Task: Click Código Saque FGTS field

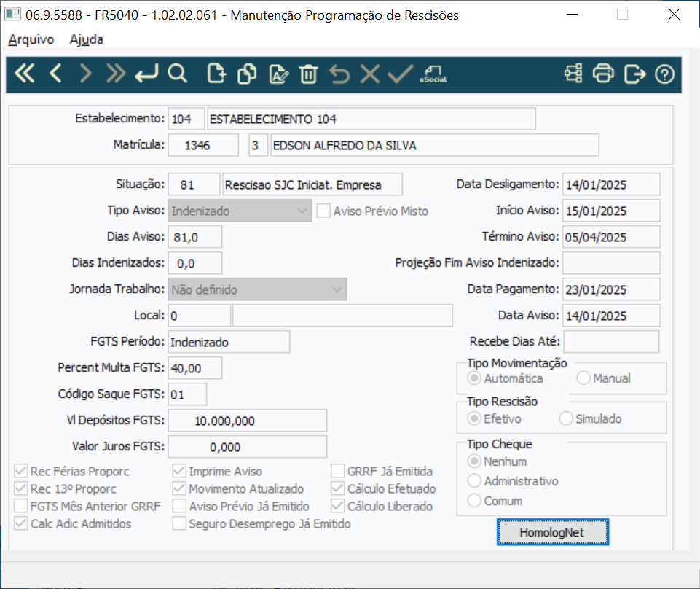Action: coord(187,394)
